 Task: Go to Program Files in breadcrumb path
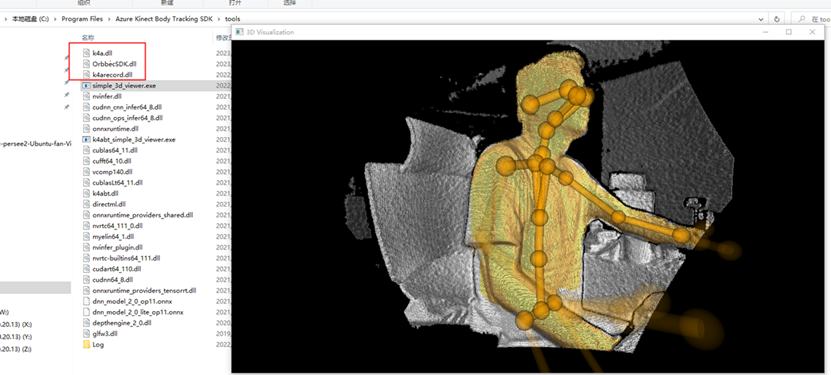tap(82, 19)
